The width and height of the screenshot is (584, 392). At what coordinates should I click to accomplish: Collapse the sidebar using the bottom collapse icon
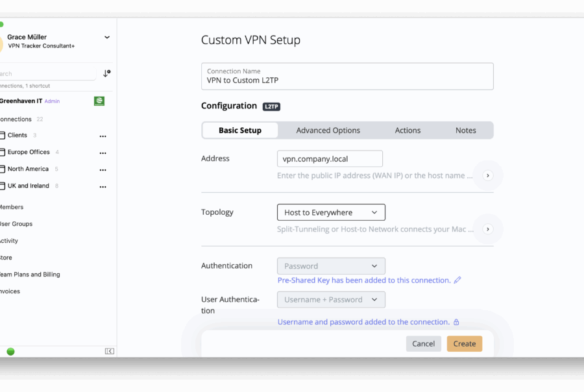coord(109,350)
